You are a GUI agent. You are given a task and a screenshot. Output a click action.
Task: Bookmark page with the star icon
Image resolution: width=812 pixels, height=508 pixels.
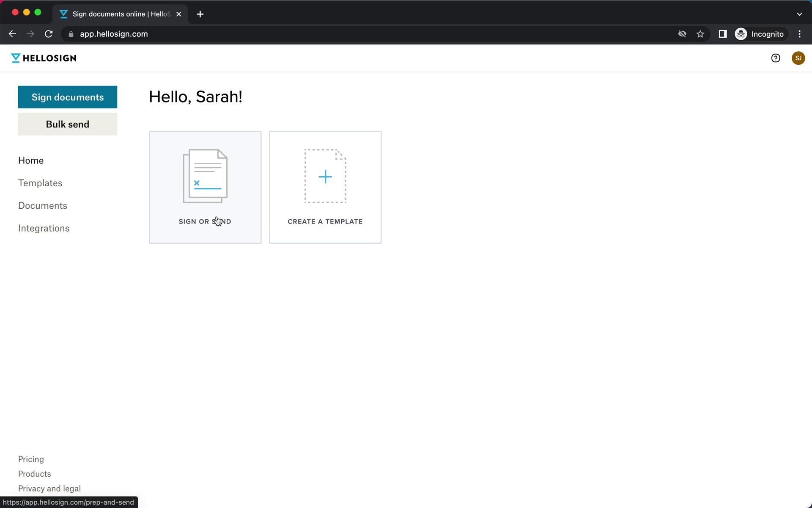pos(700,34)
